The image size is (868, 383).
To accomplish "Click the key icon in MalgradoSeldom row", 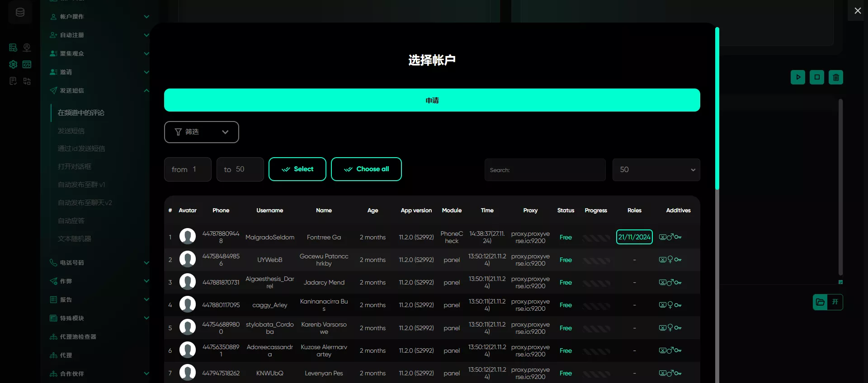I will 678,237.
